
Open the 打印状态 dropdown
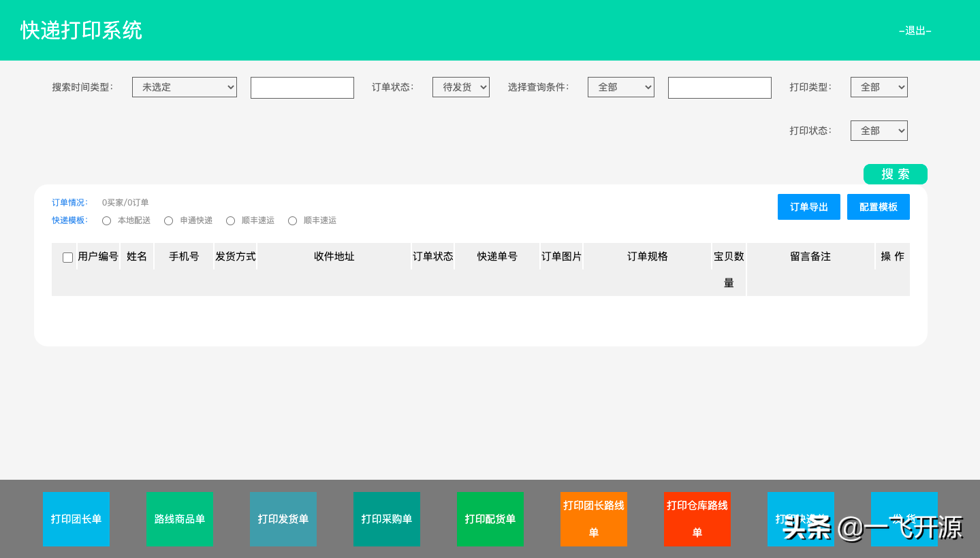879,131
